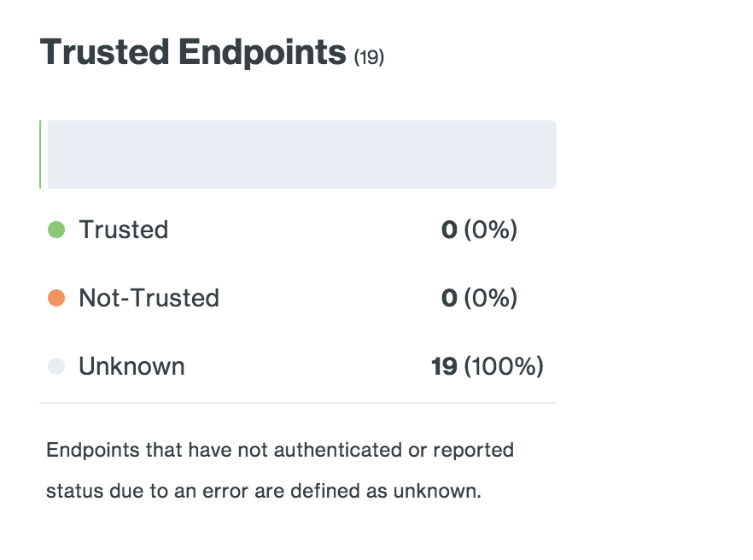This screenshot has height=560, width=753.
Task: Click the (100%) Unknown percentage
Action: click(504, 366)
